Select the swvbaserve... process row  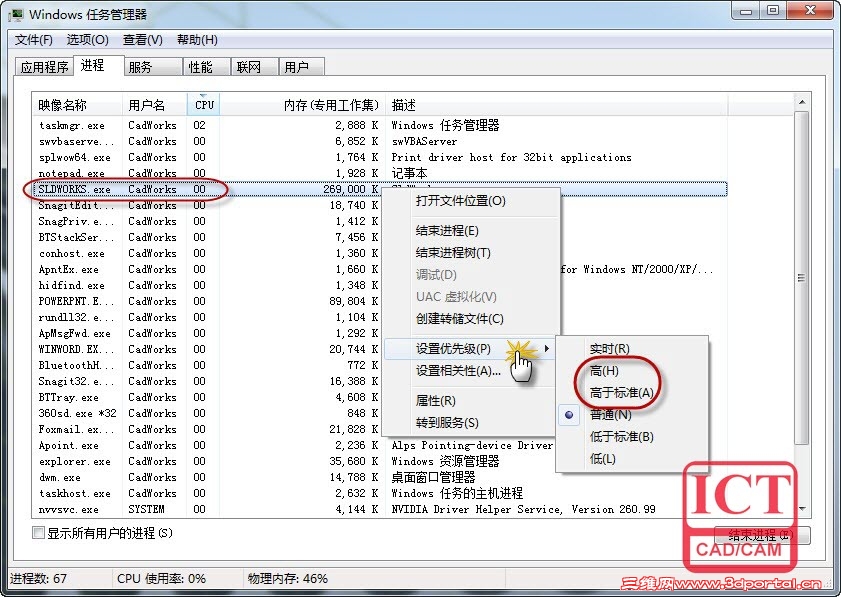380,141
